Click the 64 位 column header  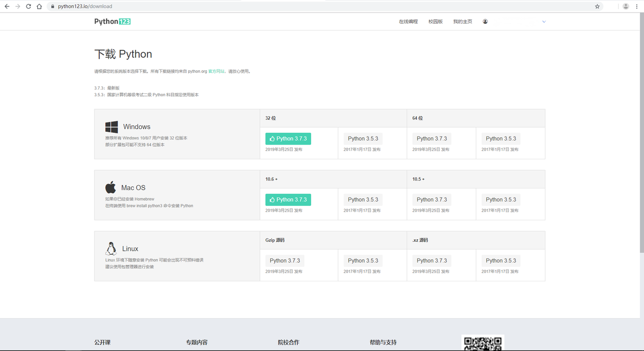[417, 118]
